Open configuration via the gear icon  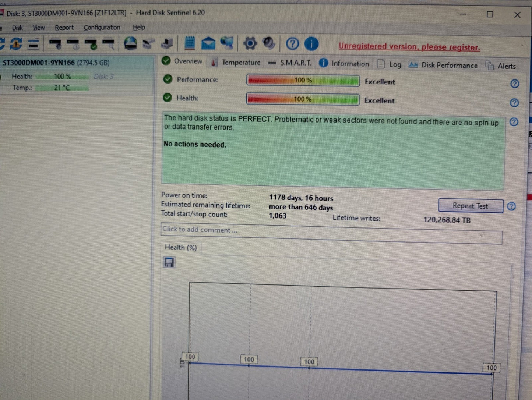[250, 43]
